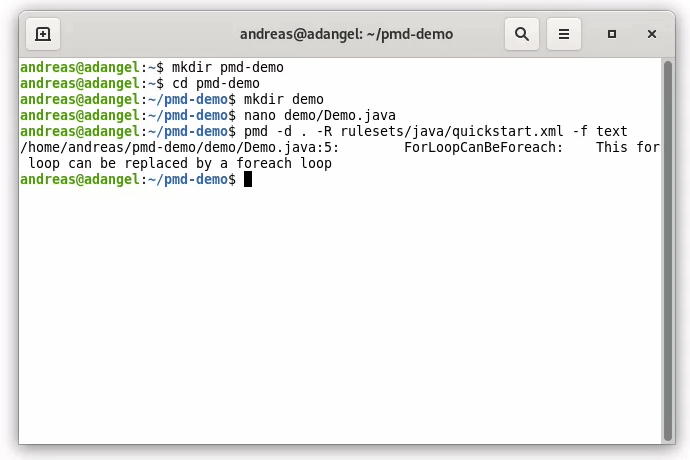Click the first line prompt andreas@adangel:~$
Image resolution: width=690 pixels, height=460 pixels.
coord(91,67)
